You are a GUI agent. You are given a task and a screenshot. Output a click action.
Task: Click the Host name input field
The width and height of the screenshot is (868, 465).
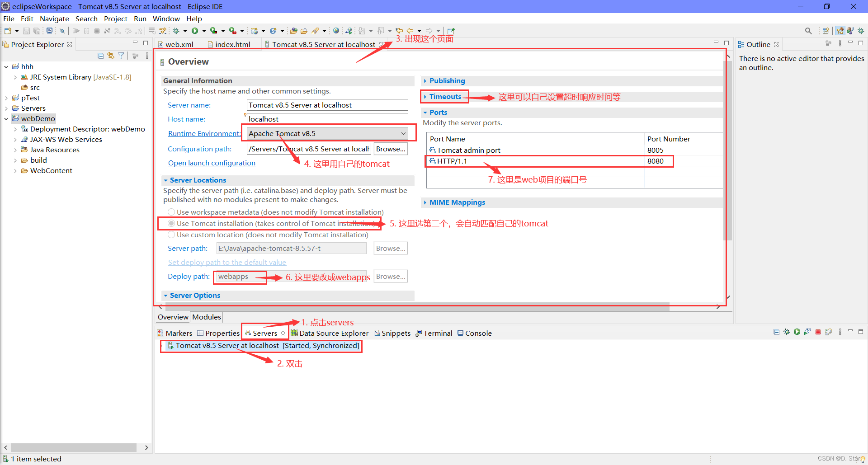(327, 119)
